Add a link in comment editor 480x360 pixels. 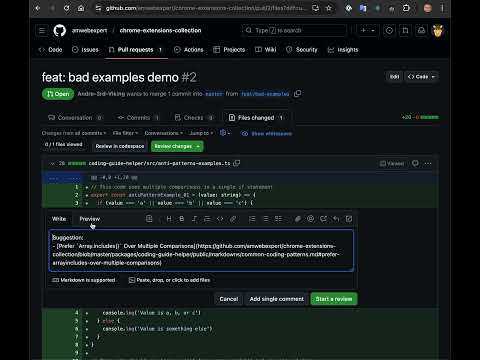point(233,219)
